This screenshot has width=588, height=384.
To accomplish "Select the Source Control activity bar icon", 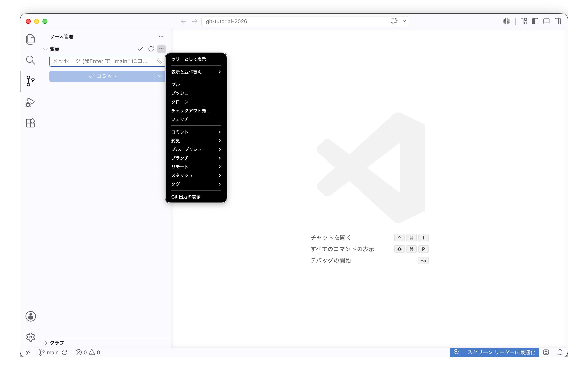I will [x=30, y=81].
